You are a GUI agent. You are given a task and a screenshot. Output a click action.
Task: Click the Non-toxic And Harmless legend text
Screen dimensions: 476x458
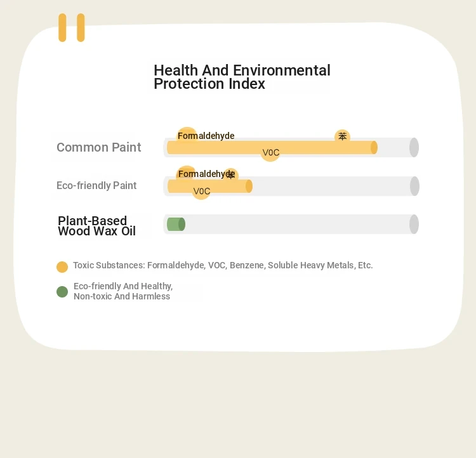(x=122, y=296)
